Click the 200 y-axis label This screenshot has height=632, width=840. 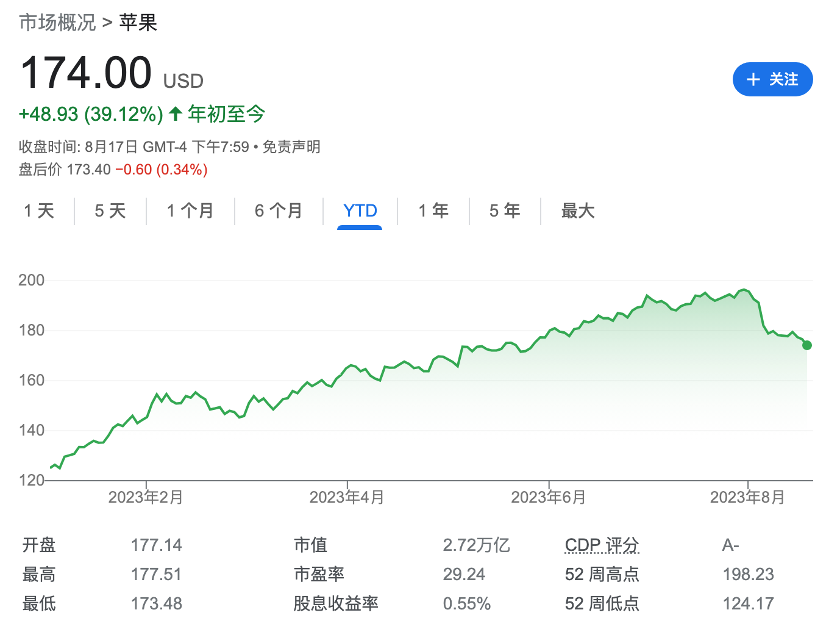tap(32, 280)
